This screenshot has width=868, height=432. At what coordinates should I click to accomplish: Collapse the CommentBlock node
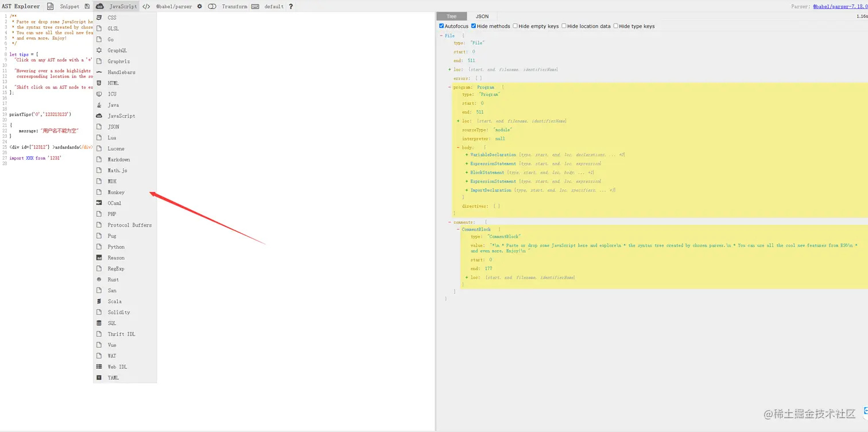(x=458, y=229)
